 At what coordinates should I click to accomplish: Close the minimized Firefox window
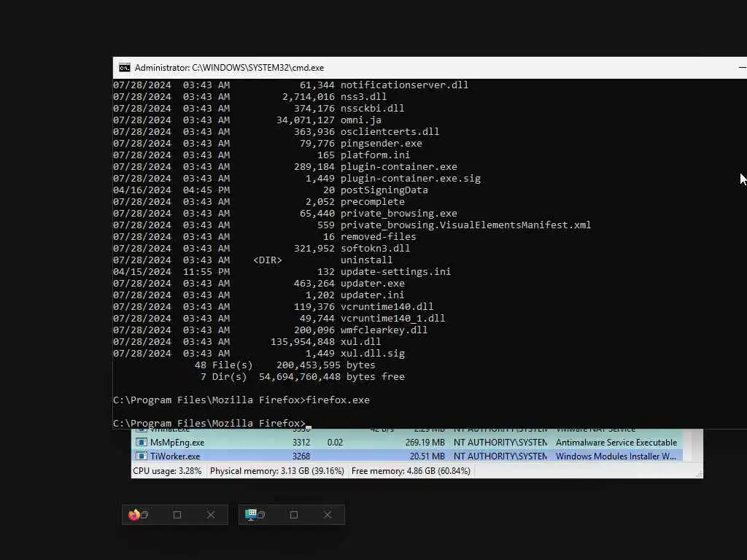point(211,515)
